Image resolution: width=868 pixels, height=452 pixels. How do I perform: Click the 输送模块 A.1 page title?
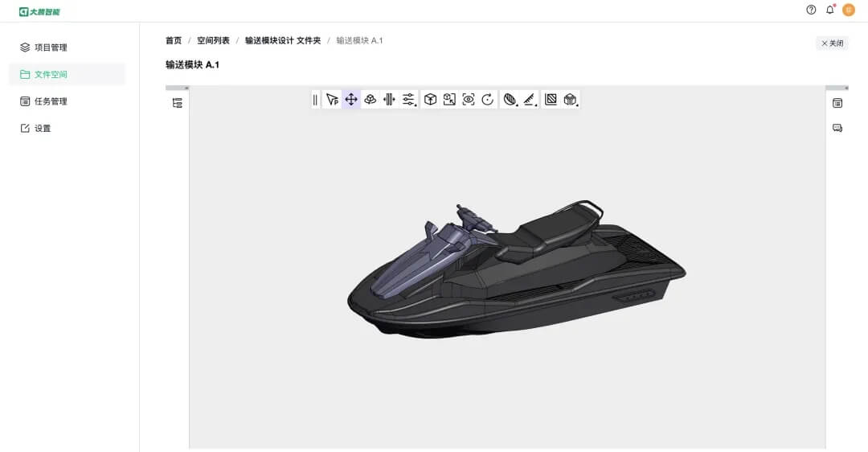tap(193, 65)
